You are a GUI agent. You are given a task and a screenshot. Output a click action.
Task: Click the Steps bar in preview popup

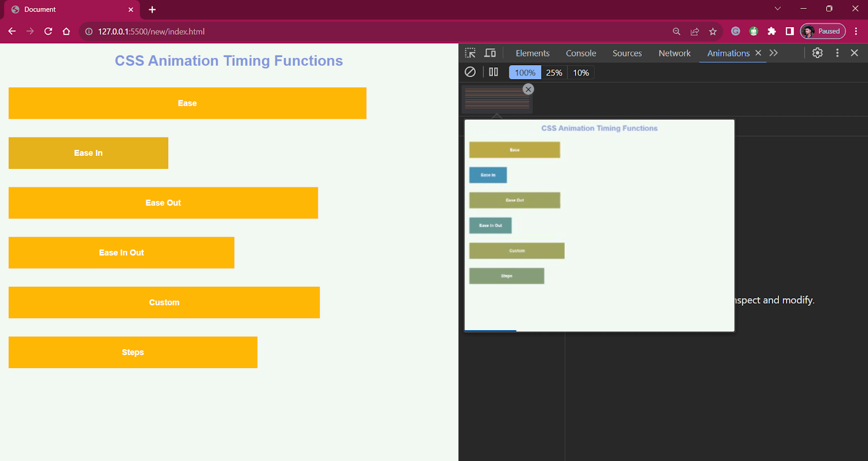pyautogui.click(x=506, y=276)
